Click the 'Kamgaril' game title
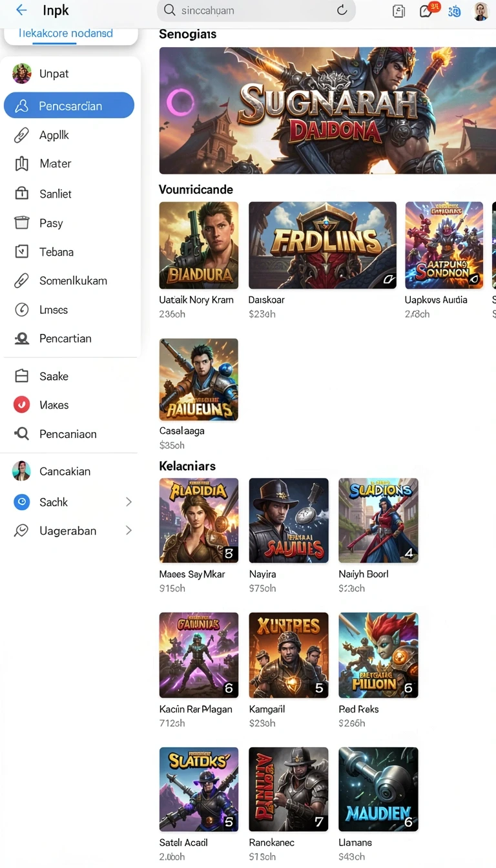Viewport: 496px width, 868px height. tap(267, 709)
